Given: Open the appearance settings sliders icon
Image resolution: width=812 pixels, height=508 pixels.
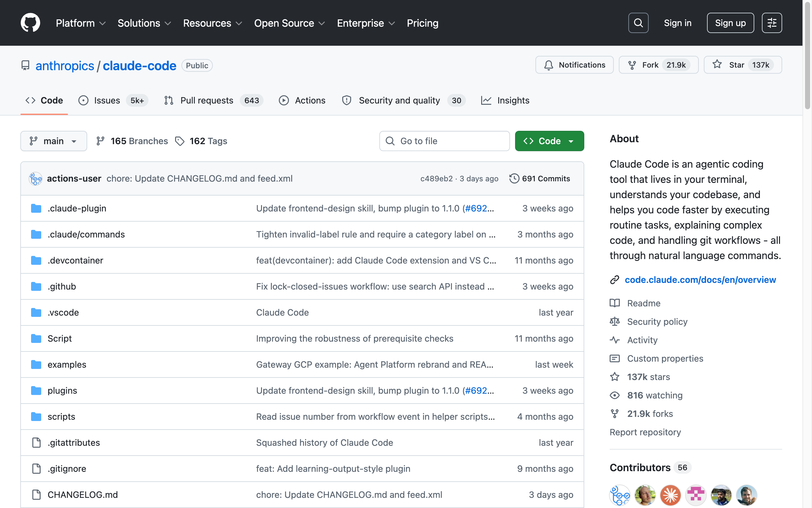Looking at the screenshot, I should click(772, 23).
